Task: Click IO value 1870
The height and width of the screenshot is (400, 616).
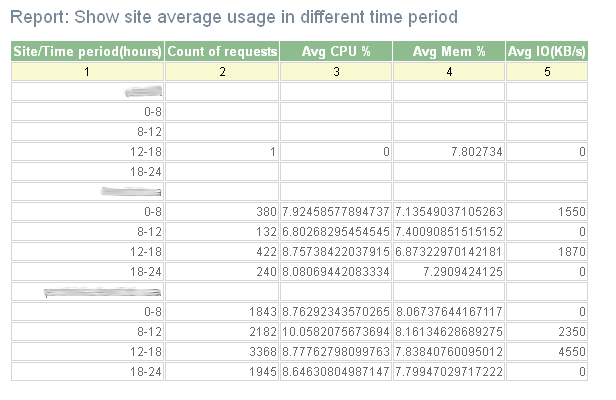Action: 572,252
